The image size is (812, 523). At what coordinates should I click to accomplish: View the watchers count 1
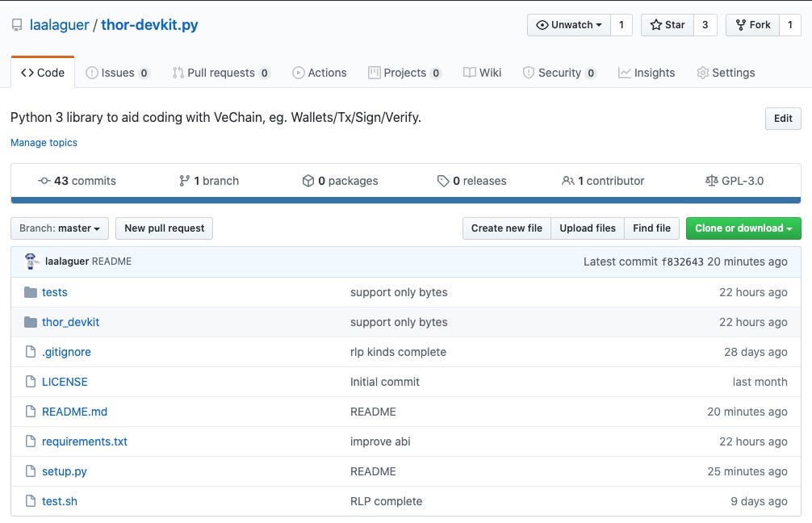(x=622, y=25)
